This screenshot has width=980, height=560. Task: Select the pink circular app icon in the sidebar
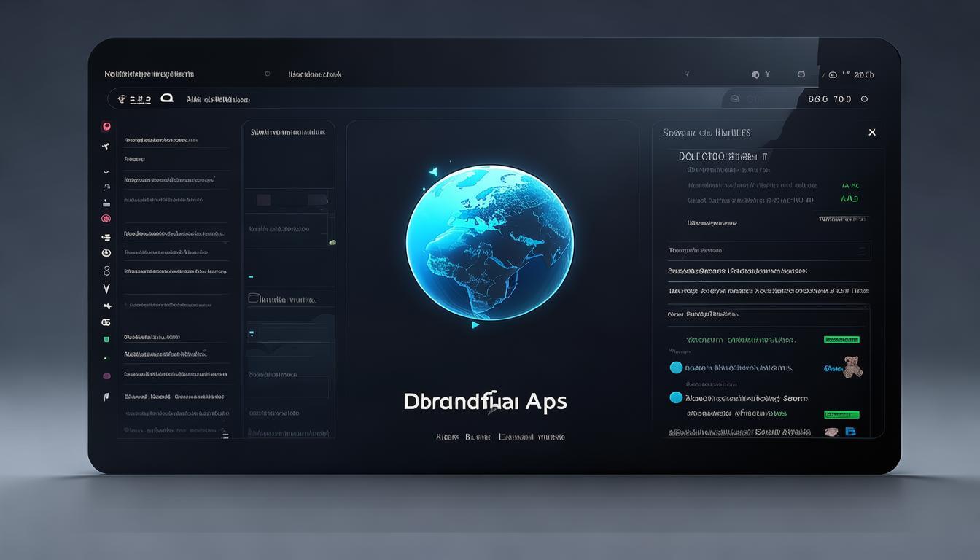106,125
